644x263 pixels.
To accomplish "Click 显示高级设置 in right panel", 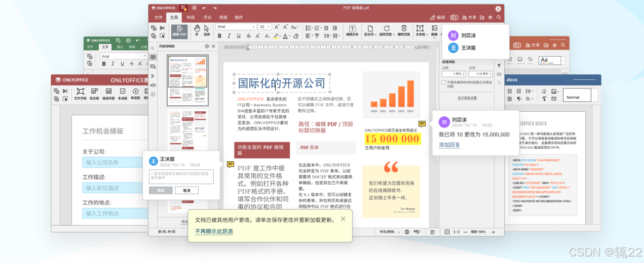I will [467, 98].
